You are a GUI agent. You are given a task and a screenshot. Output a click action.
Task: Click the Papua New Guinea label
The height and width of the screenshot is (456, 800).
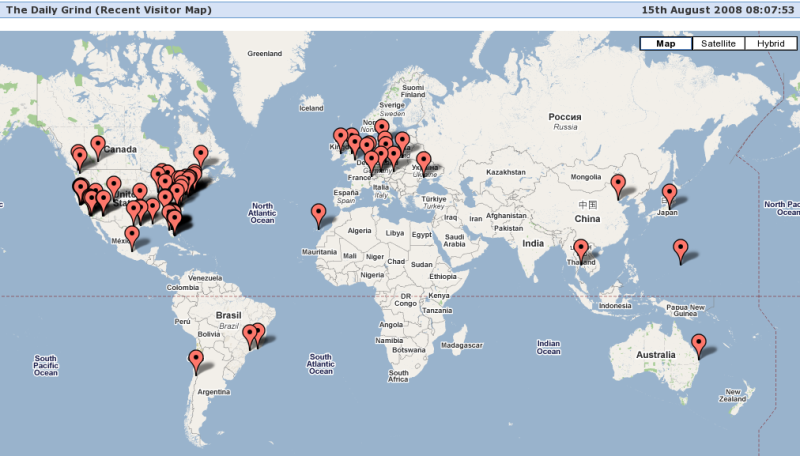[x=685, y=310]
